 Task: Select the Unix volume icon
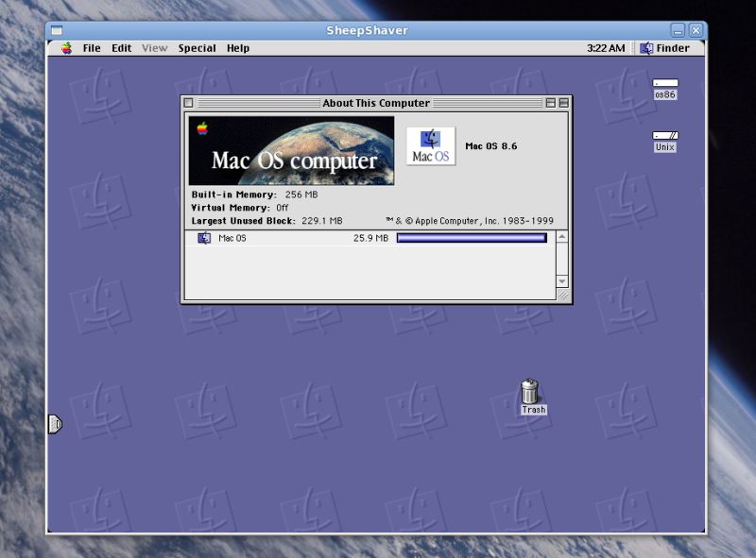pyautogui.click(x=665, y=142)
